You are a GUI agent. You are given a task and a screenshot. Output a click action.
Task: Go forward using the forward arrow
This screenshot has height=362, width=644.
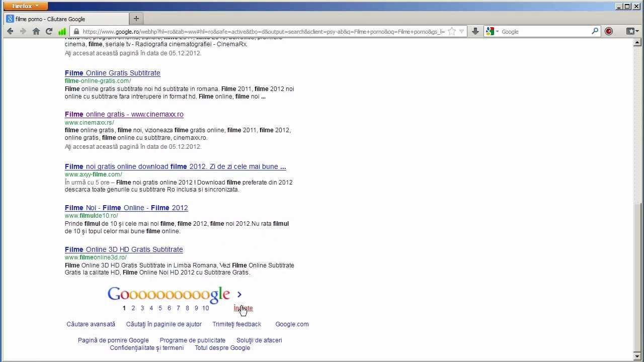tap(23, 31)
